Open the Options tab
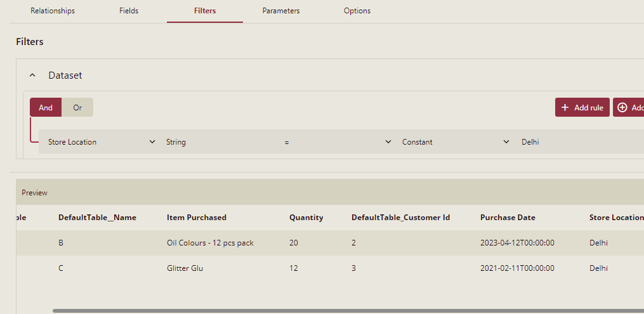644x314 pixels. pos(357,11)
